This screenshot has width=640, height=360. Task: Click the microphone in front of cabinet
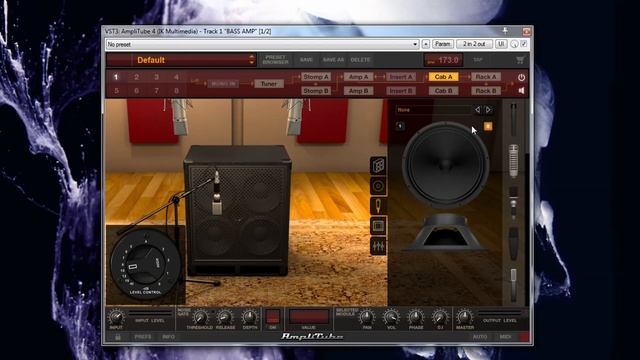pos(217,193)
